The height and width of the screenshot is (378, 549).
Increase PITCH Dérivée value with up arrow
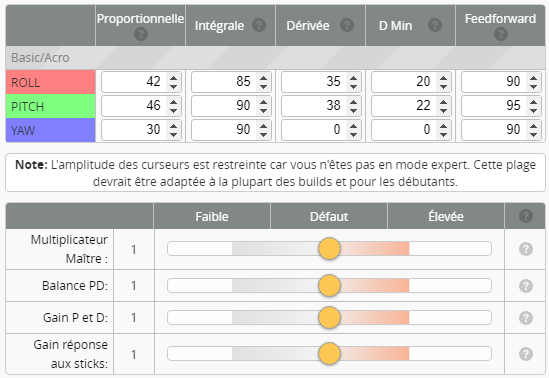(353, 102)
